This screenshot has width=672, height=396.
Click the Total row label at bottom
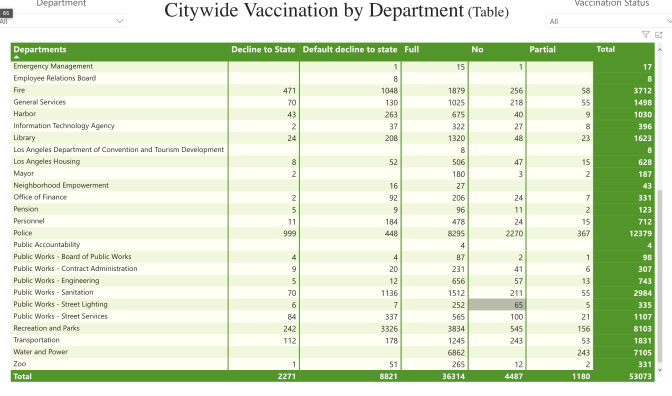point(23,376)
